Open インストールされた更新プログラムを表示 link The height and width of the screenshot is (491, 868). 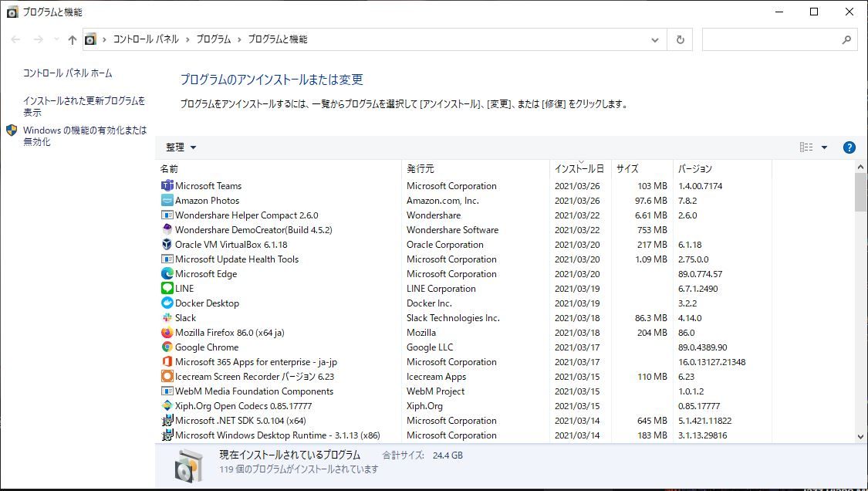coord(84,107)
